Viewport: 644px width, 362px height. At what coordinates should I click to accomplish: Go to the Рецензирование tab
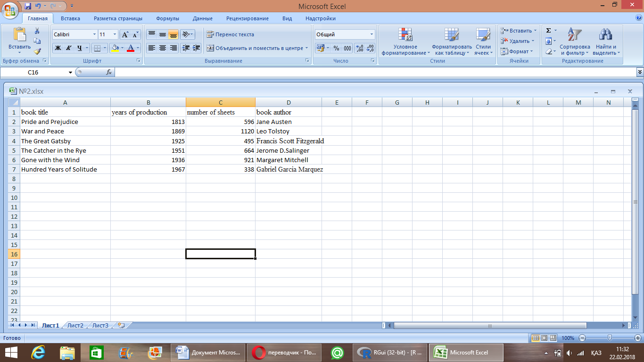click(247, 18)
